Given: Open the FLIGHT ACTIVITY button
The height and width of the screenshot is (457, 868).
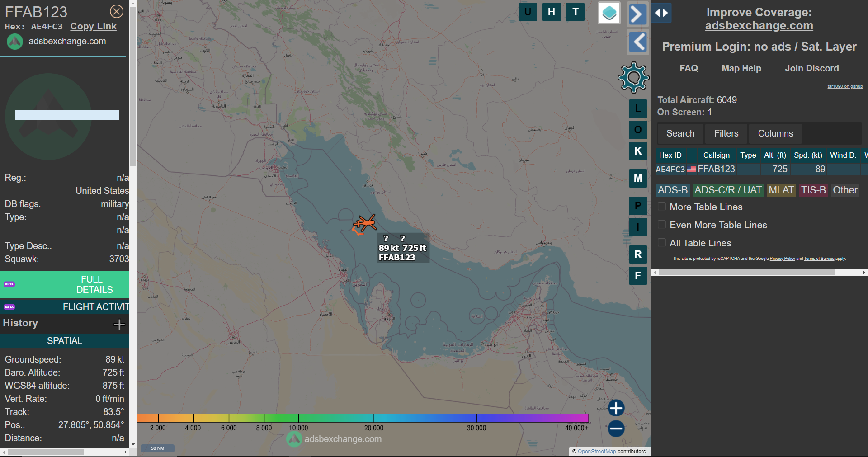Looking at the screenshot, I should click(65, 307).
